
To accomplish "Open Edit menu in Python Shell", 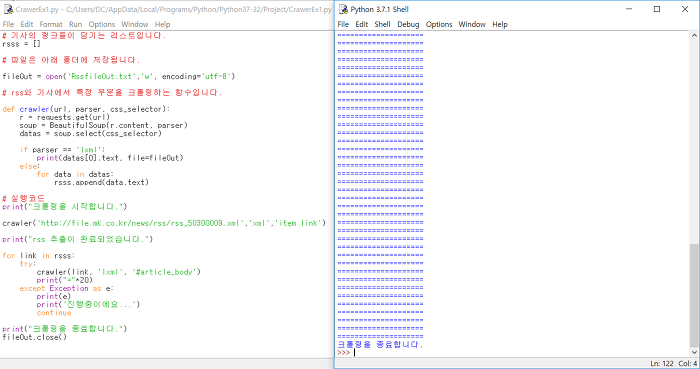I will click(x=362, y=24).
